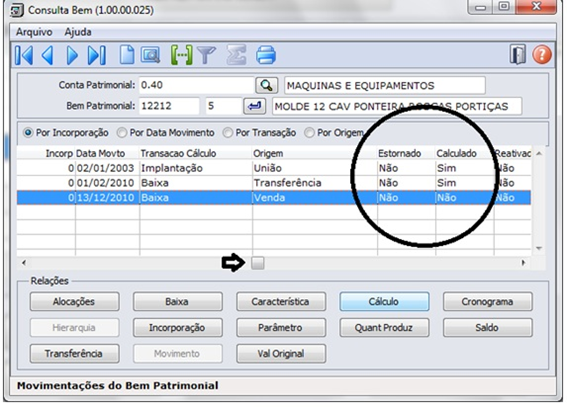Image resolution: width=567 pixels, height=408 pixels.
Task: Open the Cronograma relation
Action: (x=487, y=302)
